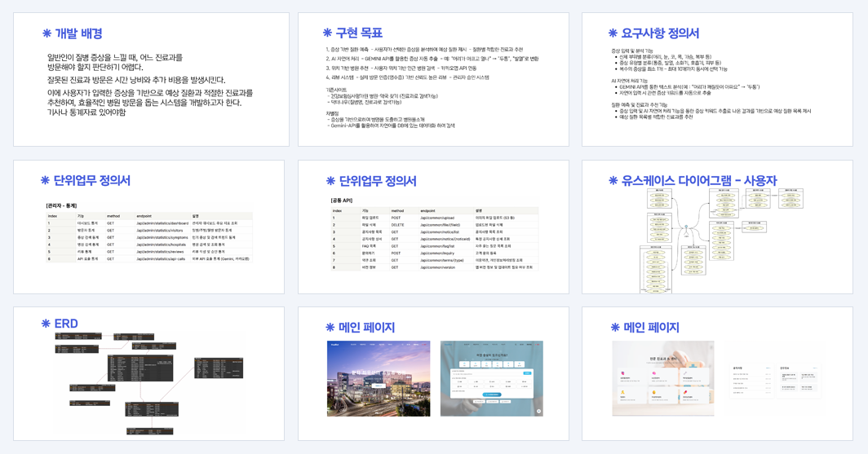Click the /api/admin/statistics/symptoms endpoint cell
This screenshot has width=868, height=454.
coord(162,238)
